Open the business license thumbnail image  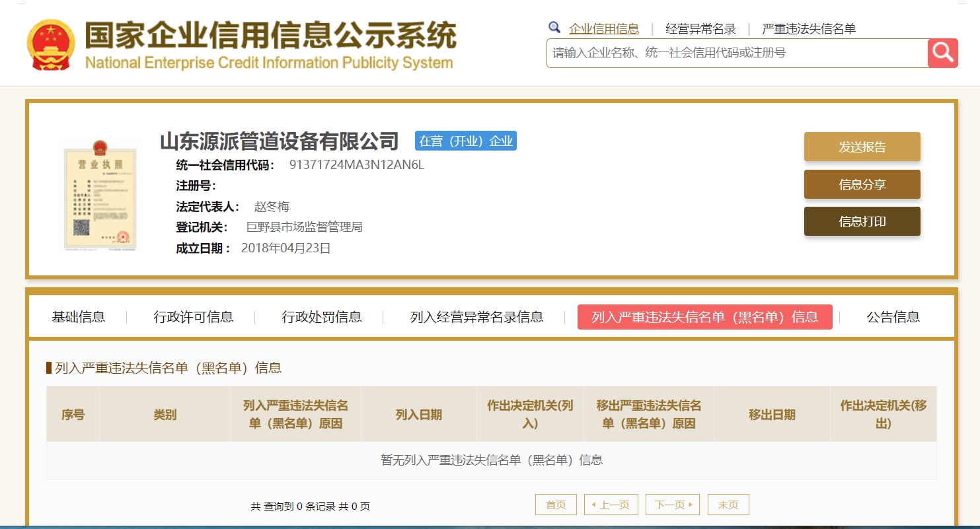tap(100, 195)
